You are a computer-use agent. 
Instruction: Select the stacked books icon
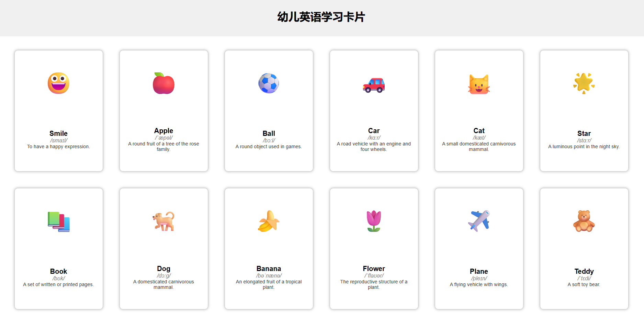58,221
